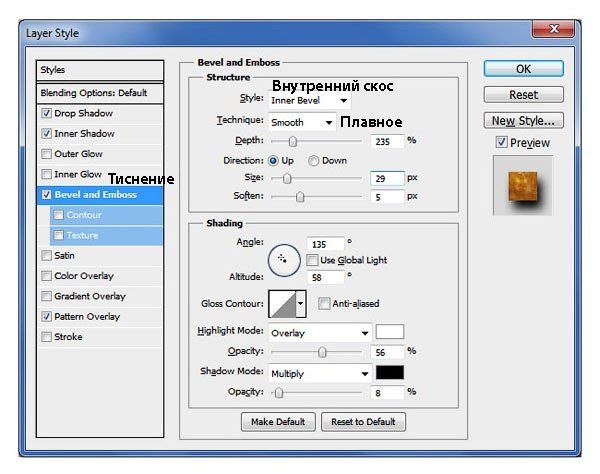Uncheck the Inner Shadow checkbox
600x474 pixels.
tap(46, 134)
